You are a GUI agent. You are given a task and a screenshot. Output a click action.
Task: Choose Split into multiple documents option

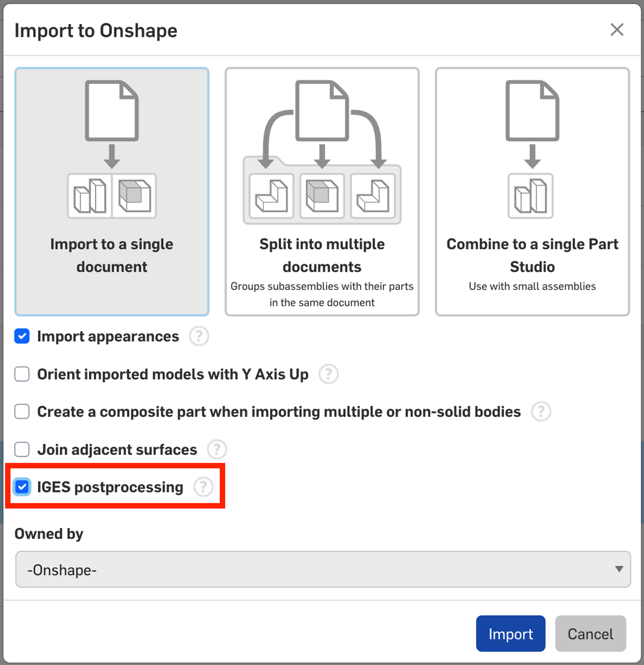322,192
